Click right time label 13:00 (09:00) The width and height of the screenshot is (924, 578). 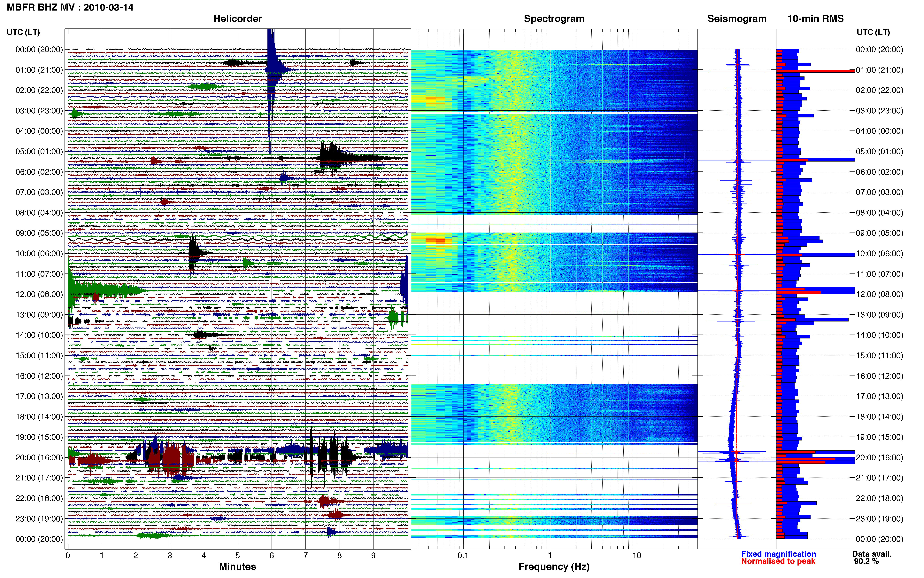click(x=880, y=315)
